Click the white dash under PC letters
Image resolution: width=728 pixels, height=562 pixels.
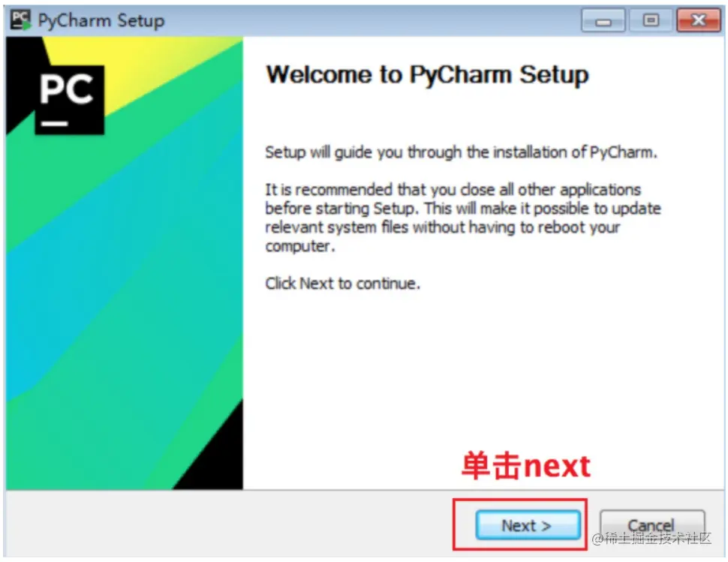pyautogui.click(x=55, y=124)
